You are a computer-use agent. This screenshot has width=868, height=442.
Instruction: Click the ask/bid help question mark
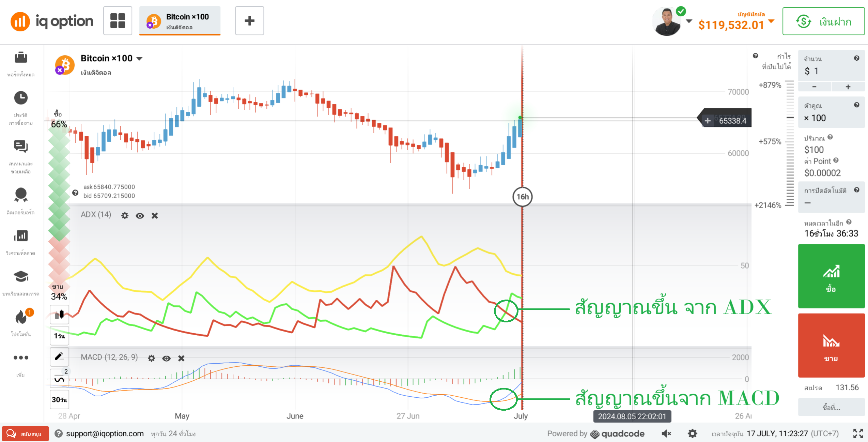tap(75, 193)
